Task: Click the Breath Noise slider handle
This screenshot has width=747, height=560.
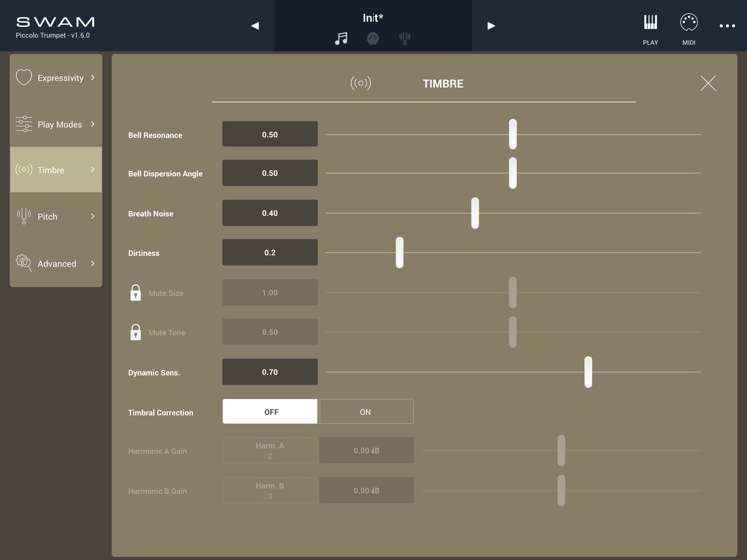Action: click(475, 213)
